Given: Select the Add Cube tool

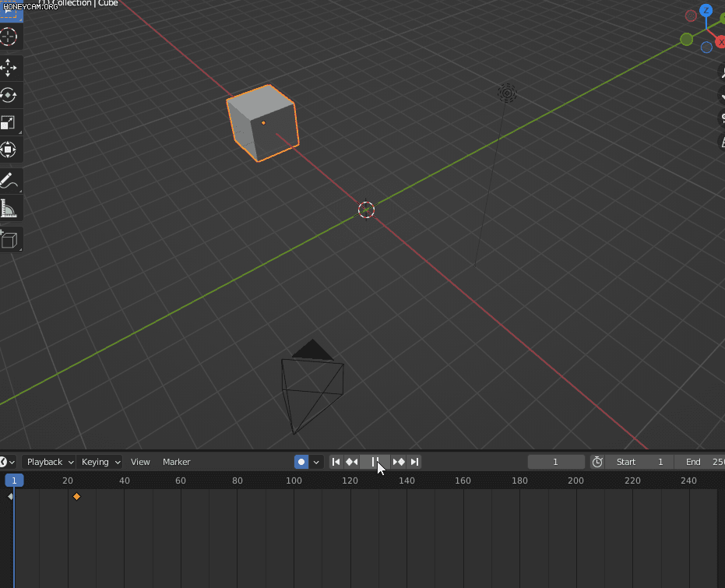Looking at the screenshot, I should tap(9, 240).
